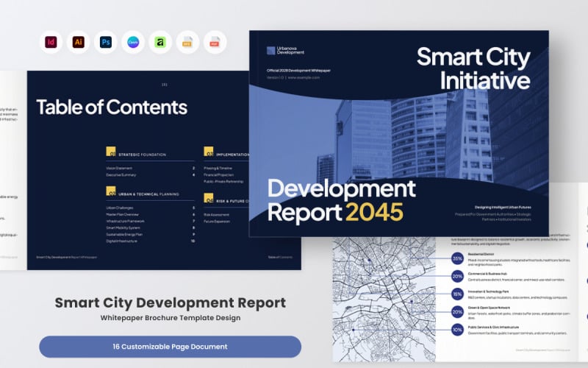Click the 'STRATEGIC FOUNDATION' section heading
588x368 pixels.
(142, 155)
